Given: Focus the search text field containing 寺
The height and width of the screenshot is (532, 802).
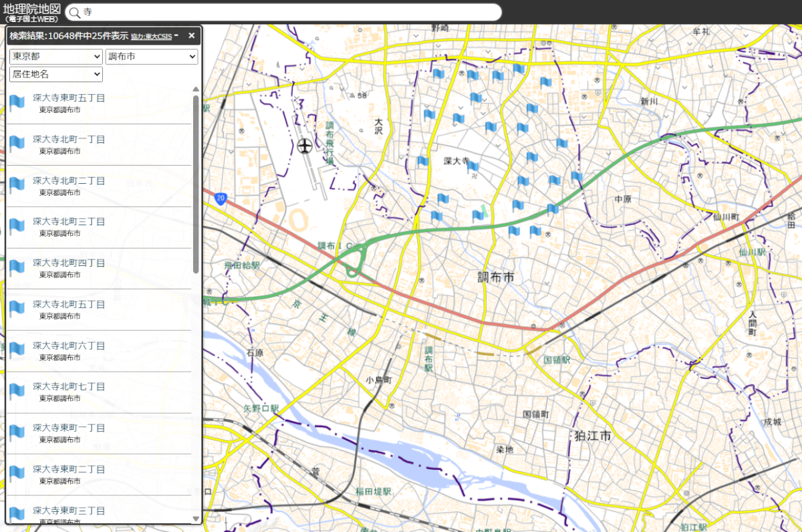Looking at the screenshot, I should pos(287,13).
